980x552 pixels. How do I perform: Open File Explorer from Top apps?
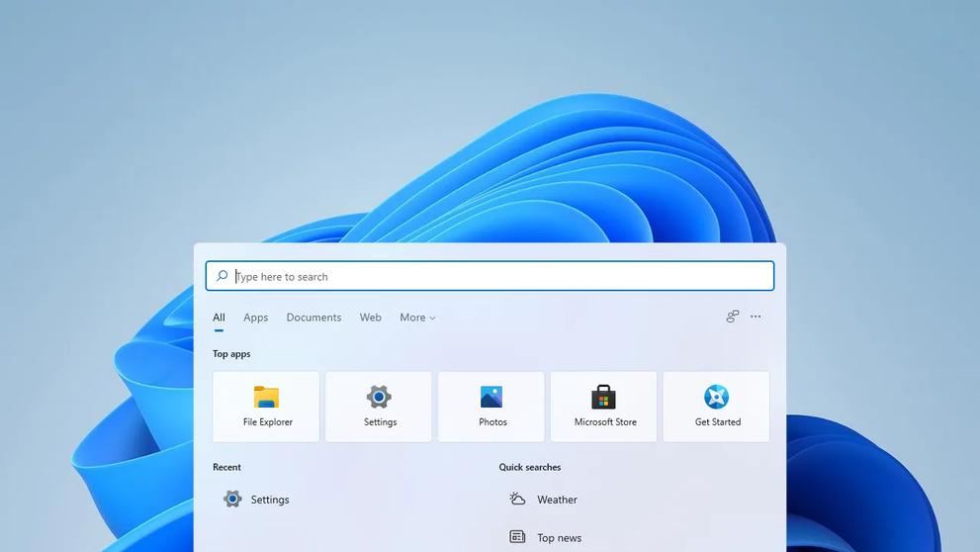pos(266,407)
